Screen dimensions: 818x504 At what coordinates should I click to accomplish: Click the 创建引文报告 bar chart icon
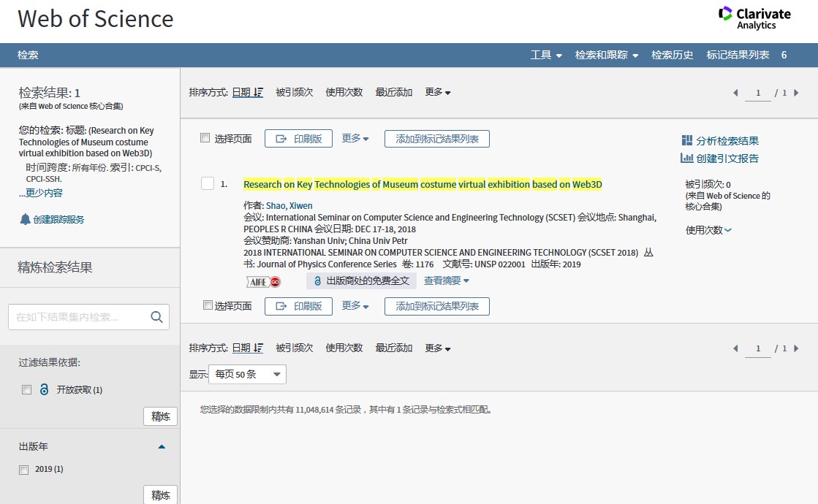[x=687, y=158]
